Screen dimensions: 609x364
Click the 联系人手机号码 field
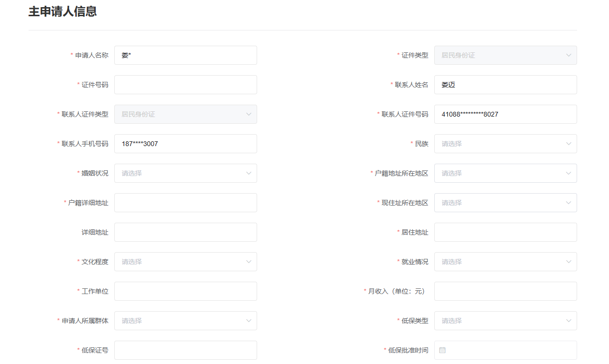tap(186, 144)
